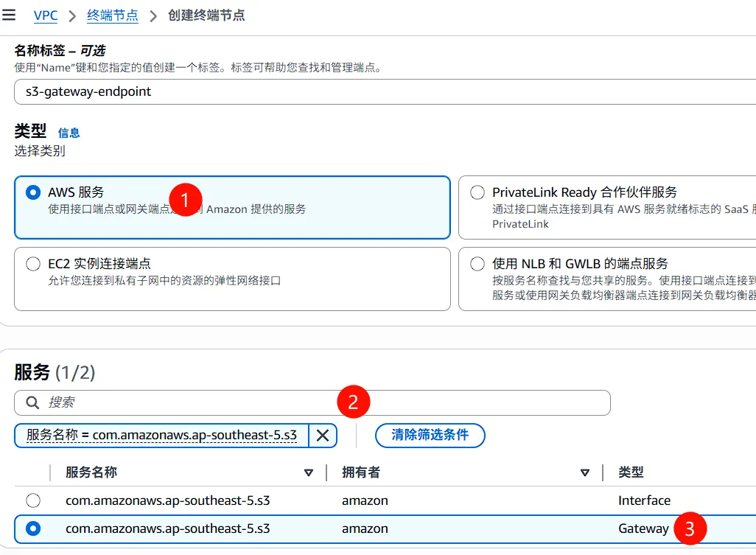Click the 类型 column header

[631, 472]
